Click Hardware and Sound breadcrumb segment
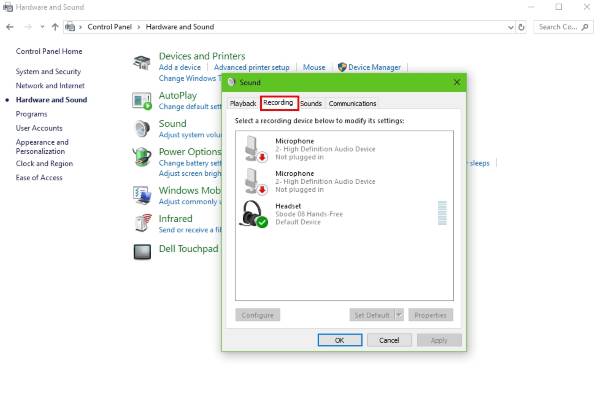 (x=180, y=27)
